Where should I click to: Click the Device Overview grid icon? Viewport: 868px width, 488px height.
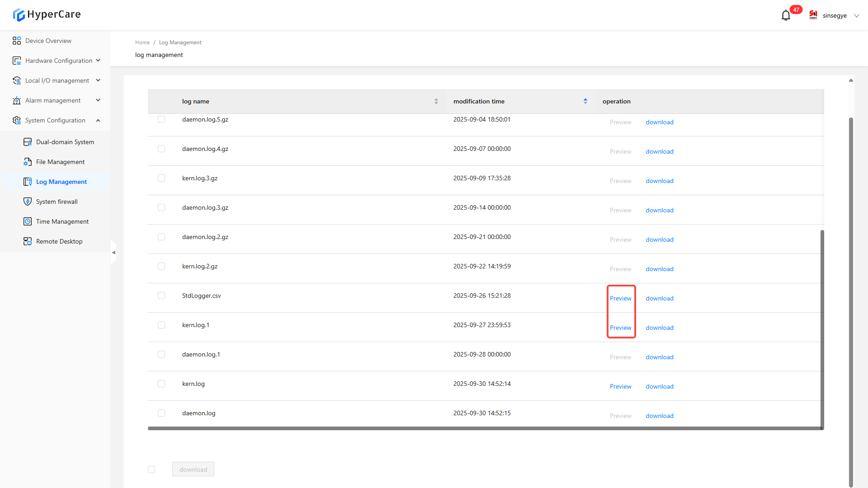point(17,41)
